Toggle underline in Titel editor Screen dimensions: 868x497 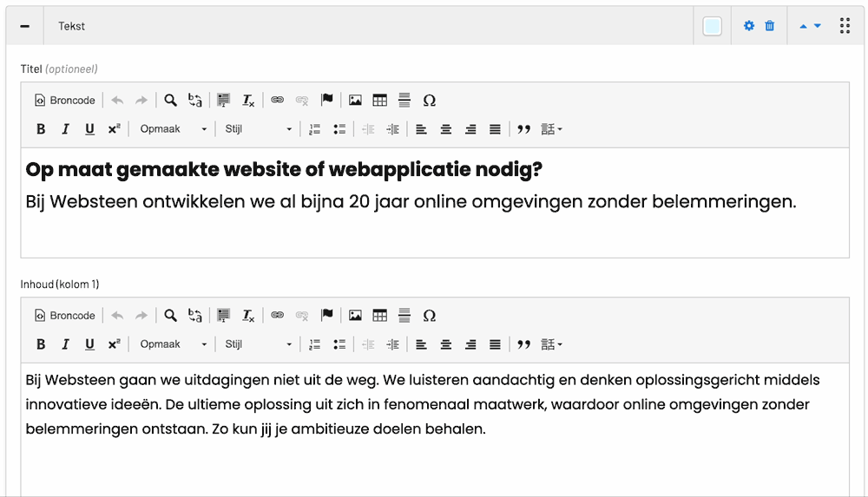point(89,129)
